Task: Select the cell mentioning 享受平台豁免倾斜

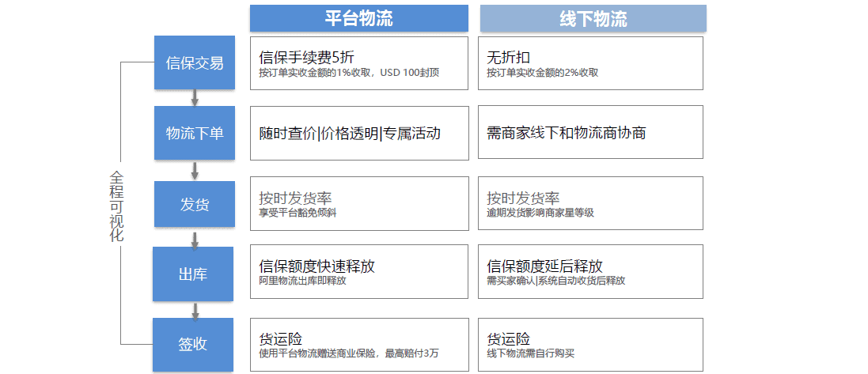Action: pos(358,204)
